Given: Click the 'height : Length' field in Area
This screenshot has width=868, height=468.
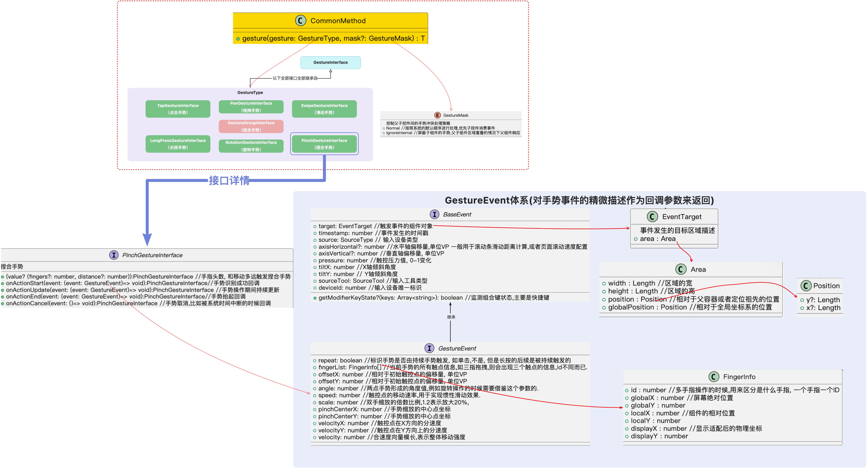Looking at the screenshot, I should [648, 291].
